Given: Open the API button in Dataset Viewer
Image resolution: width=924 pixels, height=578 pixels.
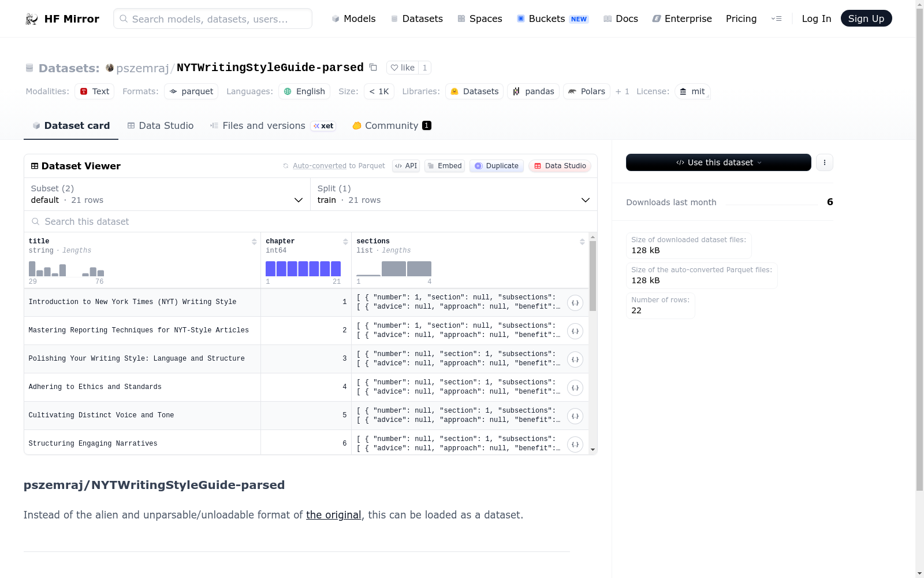Looking at the screenshot, I should [406, 166].
